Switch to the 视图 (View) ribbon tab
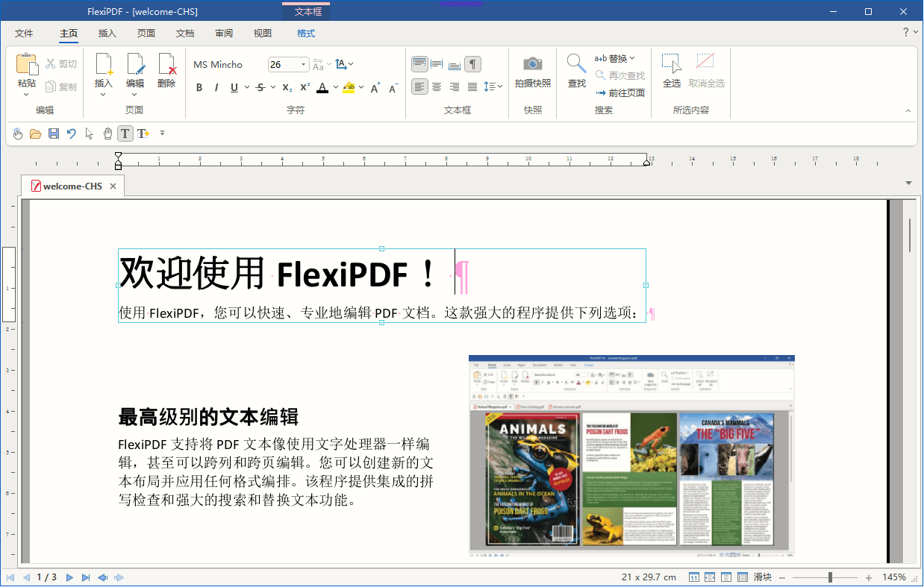Screen dimensions: 924x587 coord(263,34)
